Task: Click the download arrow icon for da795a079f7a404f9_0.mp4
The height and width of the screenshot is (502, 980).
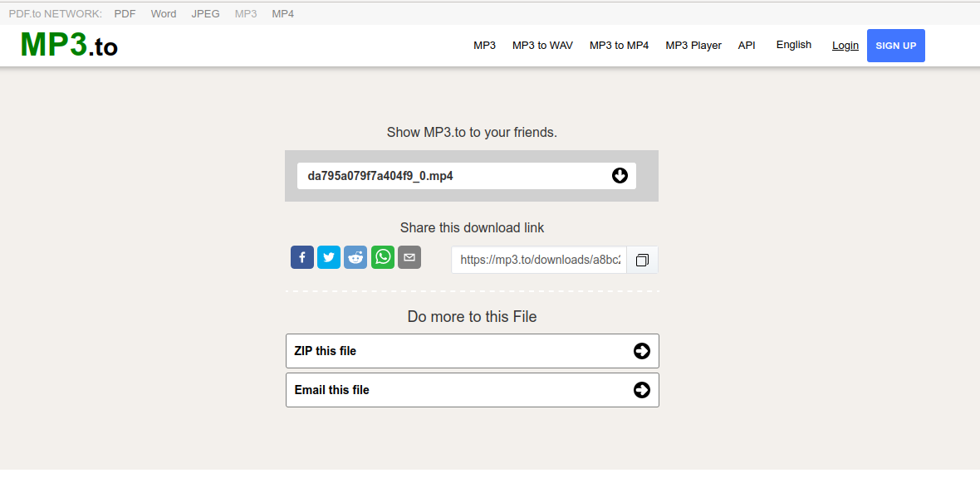Action: [620, 175]
